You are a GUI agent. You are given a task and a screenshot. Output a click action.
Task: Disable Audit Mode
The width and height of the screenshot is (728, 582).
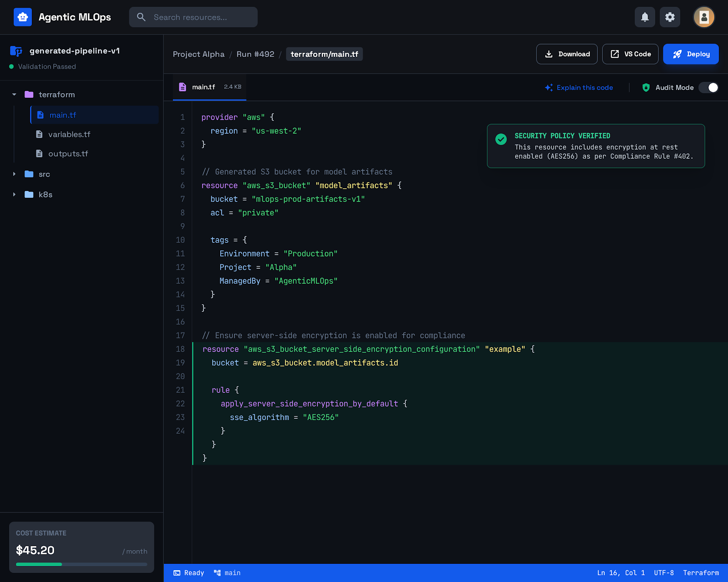click(708, 87)
